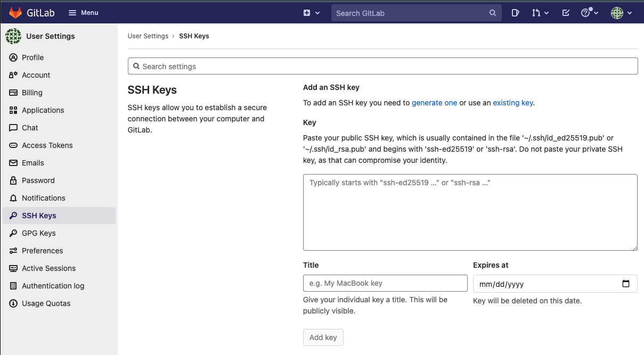Follow the 'generate one' link

click(435, 103)
